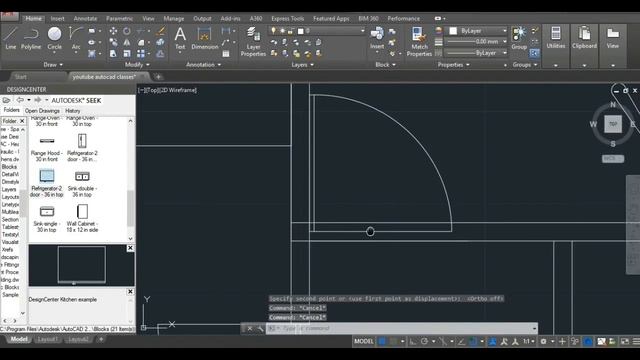The width and height of the screenshot is (640, 360).
Task: Toggle Polar tracking in status bar
Action: [x=424, y=341]
